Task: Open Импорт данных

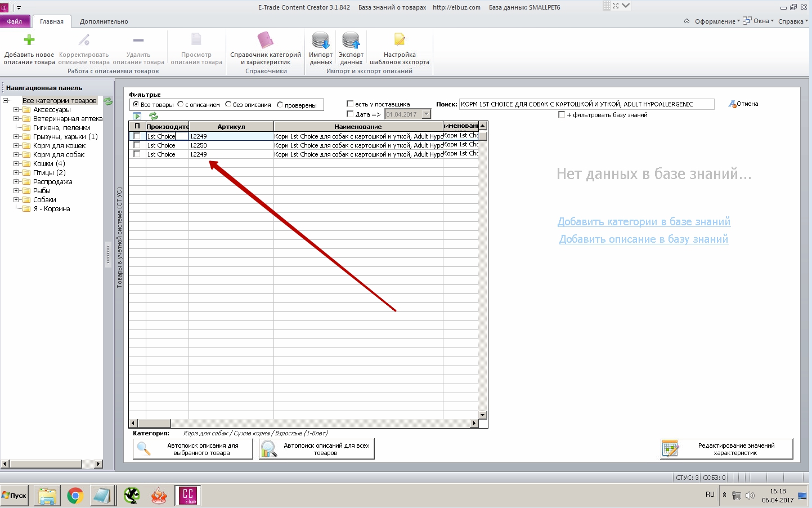Action: coord(321,50)
